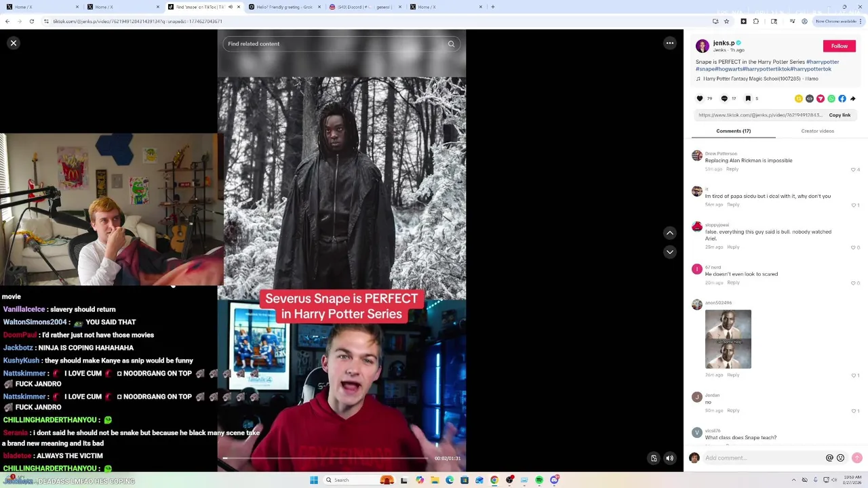The height and width of the screenshot is (488, 868).
Task: Switch to the Creator videos tab
Action: 817,131
